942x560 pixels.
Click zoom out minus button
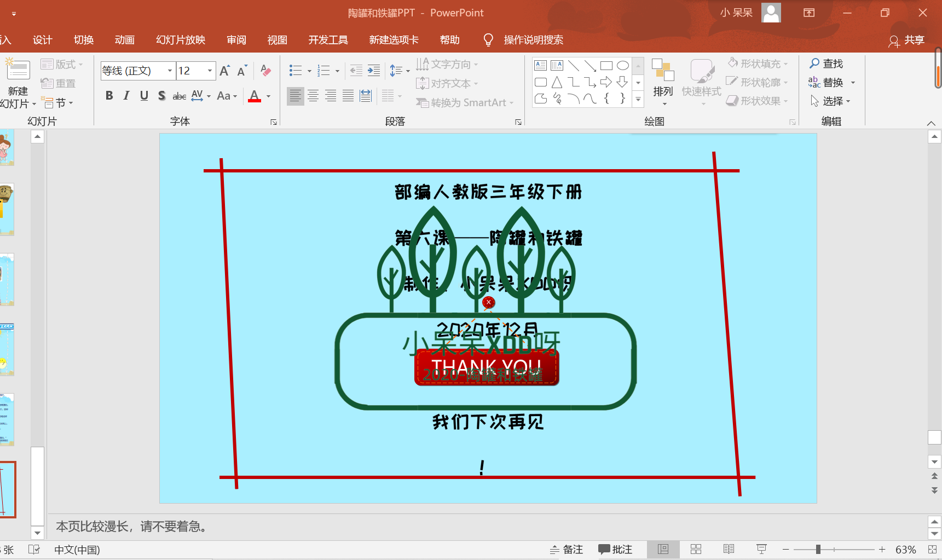(785, 549)
